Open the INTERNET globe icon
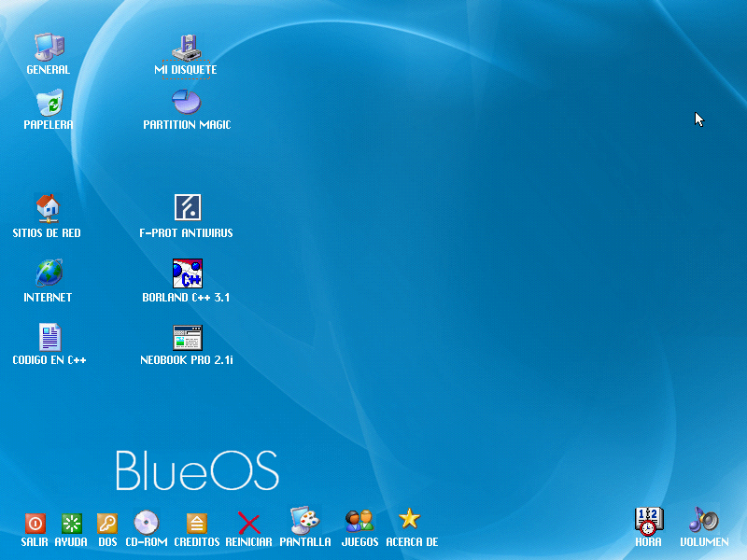747x560 pixels. click(x=49, y=273)
